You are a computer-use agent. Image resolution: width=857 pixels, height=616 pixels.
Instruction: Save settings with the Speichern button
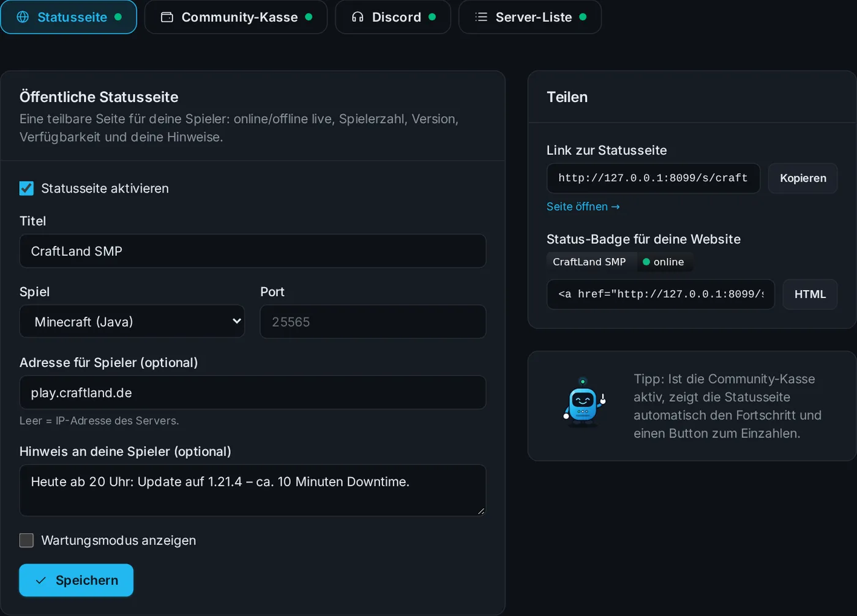(x=76, y=581)
